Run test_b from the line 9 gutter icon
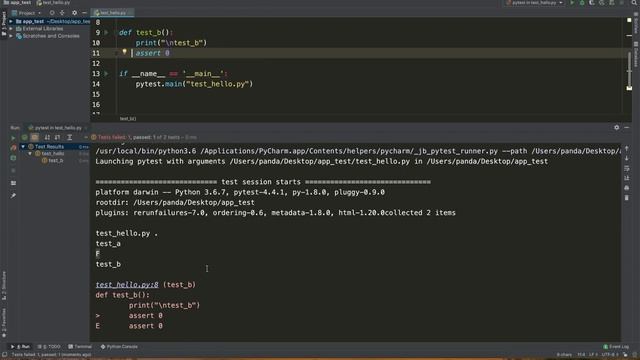The width and height of the screenshot is (640, 360). pyautogui.click(x=107, y=32)
